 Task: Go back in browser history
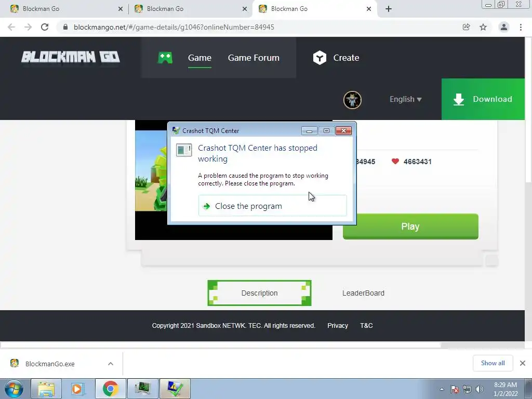(11, 27)
